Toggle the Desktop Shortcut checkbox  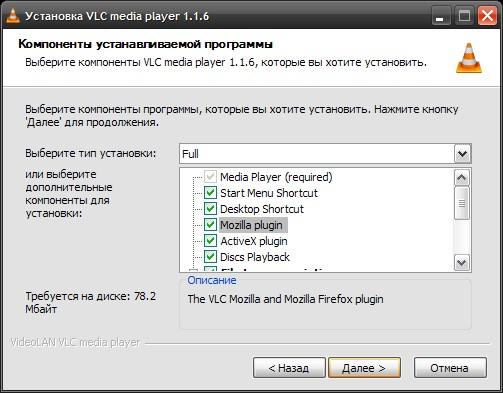(210, 209)
